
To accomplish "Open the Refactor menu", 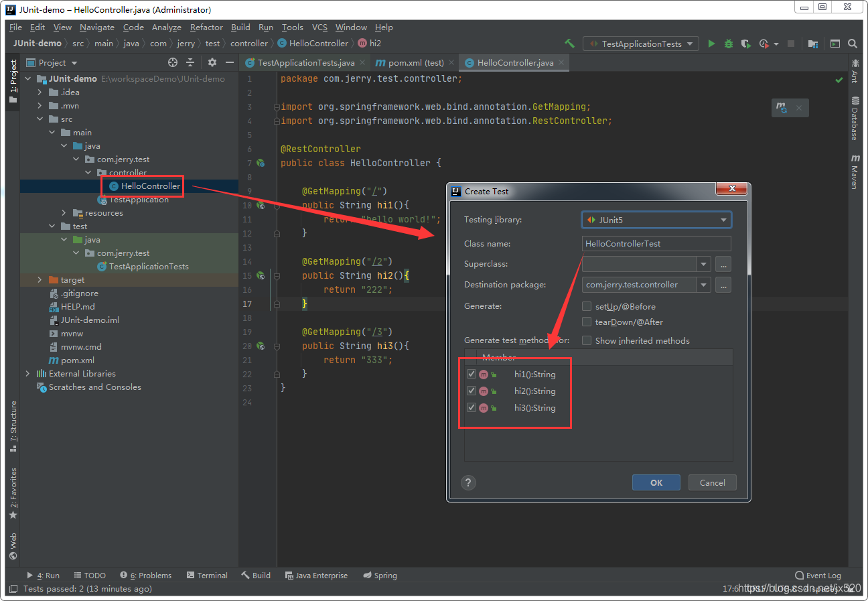I will point(206,27).
